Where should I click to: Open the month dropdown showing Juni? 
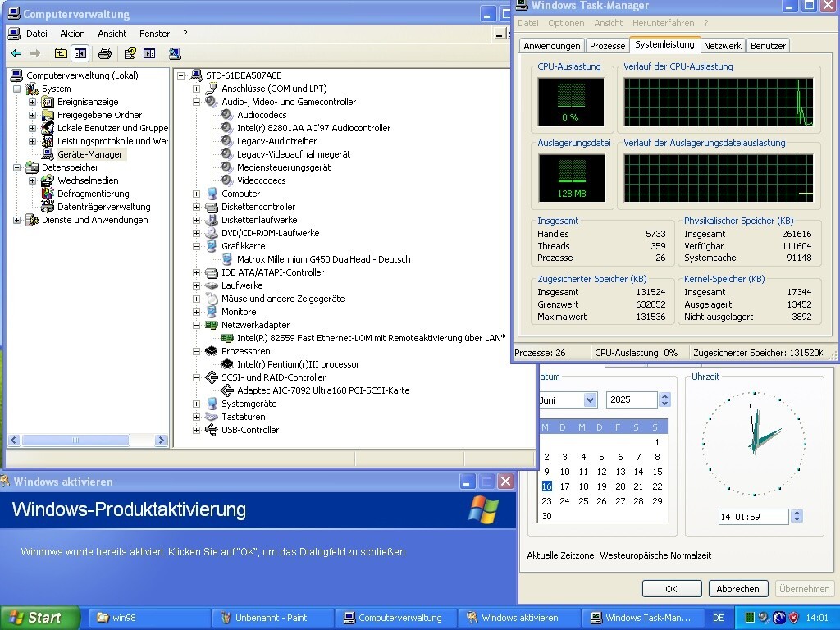pyautogui.click(x=591, y=399)
